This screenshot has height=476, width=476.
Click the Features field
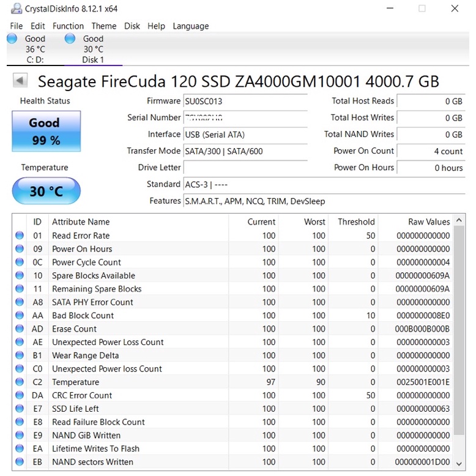(324, 201)
